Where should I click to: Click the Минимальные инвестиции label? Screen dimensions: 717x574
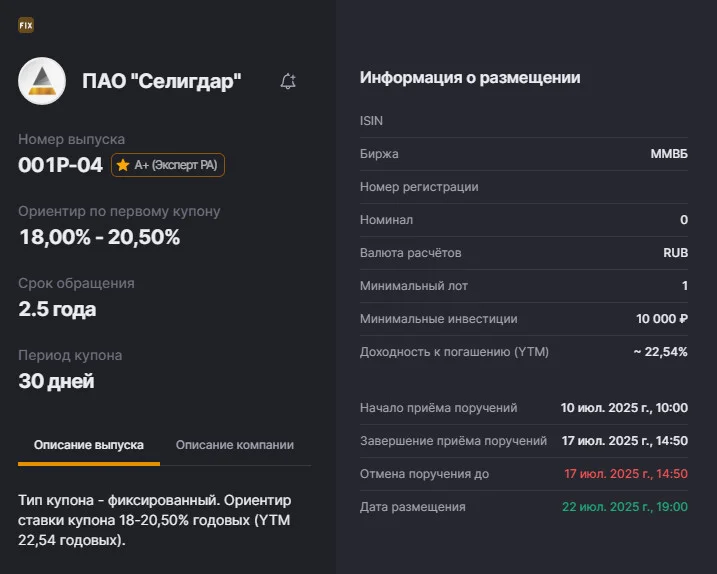[439, 318]
